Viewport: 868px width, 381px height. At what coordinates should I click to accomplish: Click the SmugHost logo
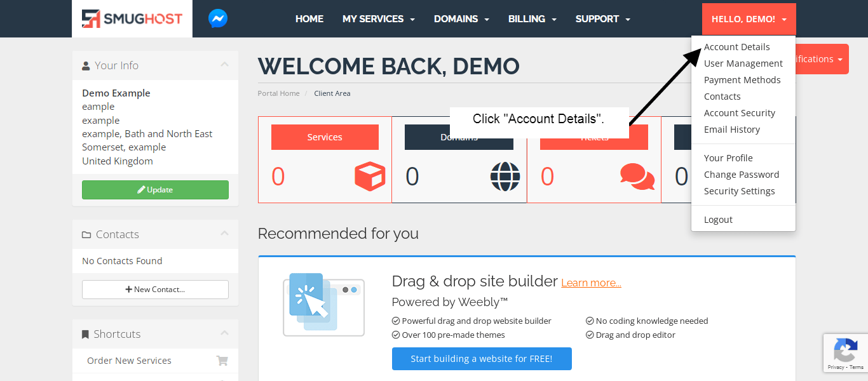[x=132, y=19]
